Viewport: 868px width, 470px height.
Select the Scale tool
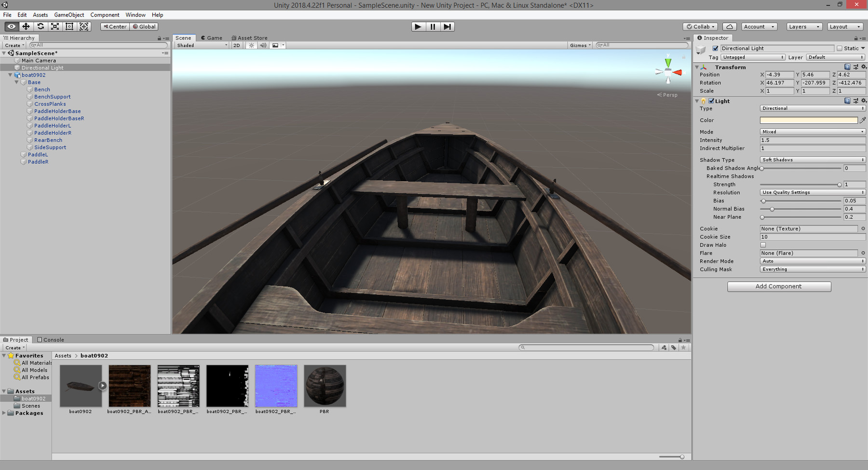[x=55, y=27]
